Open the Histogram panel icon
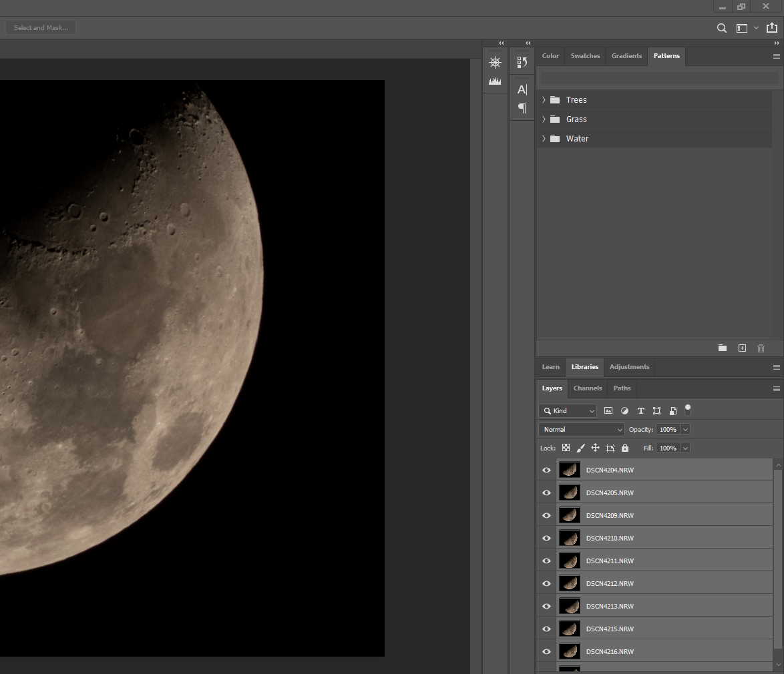This screenshot has height=674, width=784. tap(495, 80)
